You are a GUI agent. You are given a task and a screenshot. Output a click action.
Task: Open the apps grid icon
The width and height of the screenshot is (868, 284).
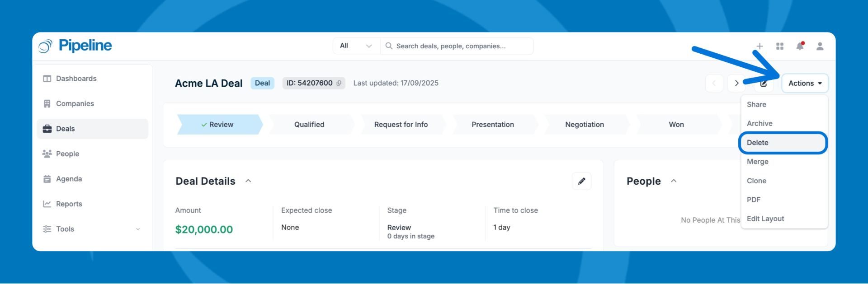[780, 46]
